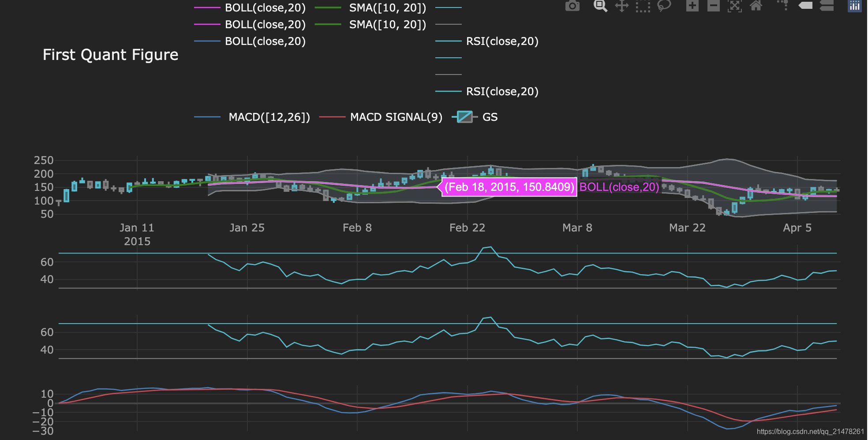
Task: Autoscale the figure axes
Action: click(x=735, y=6)
